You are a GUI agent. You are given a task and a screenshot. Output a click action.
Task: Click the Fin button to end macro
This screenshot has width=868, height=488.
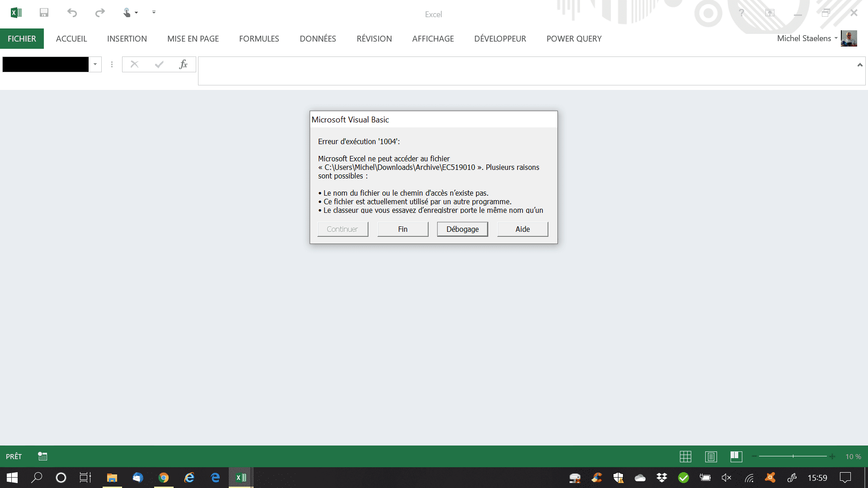pos(403,229)
